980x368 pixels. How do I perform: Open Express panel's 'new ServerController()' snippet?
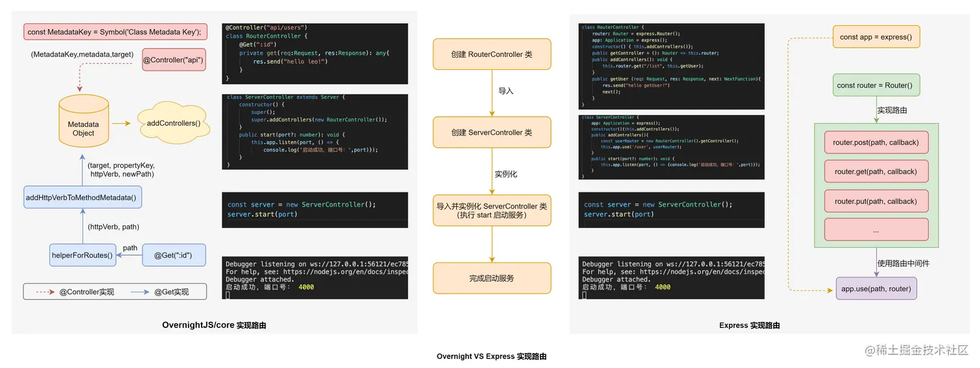[671, 209]
